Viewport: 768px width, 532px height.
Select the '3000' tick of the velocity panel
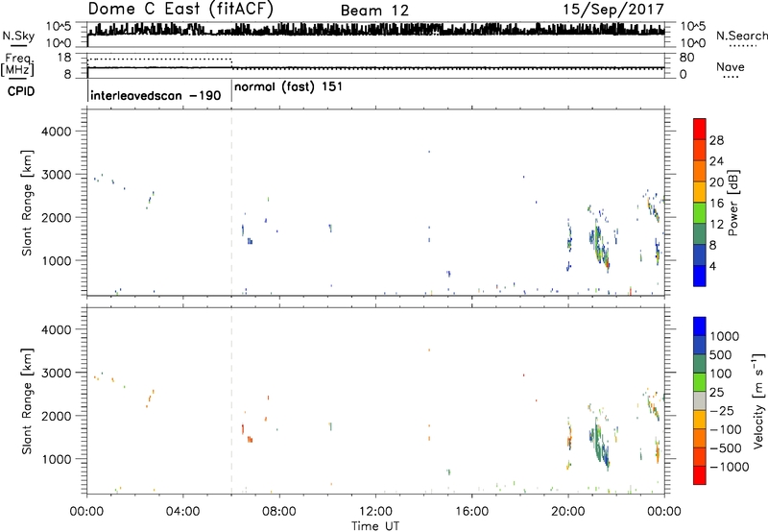coord(56,373)
